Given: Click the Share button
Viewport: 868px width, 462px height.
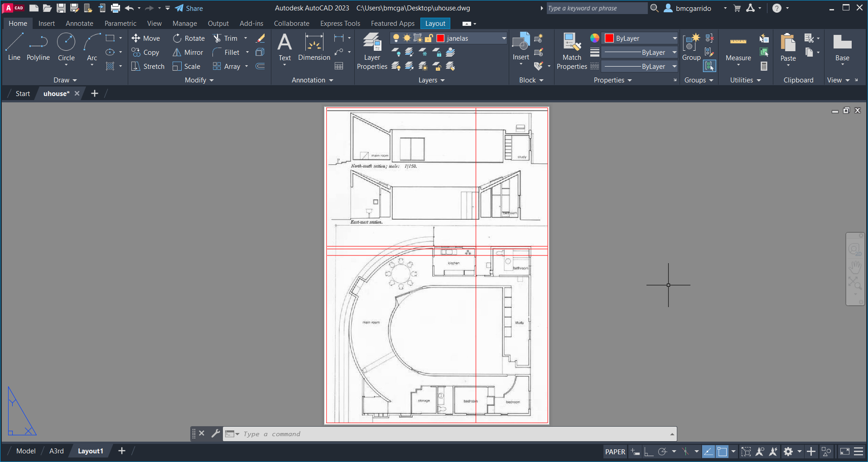Looking at the screenshot, I should [x=189, y=8].
